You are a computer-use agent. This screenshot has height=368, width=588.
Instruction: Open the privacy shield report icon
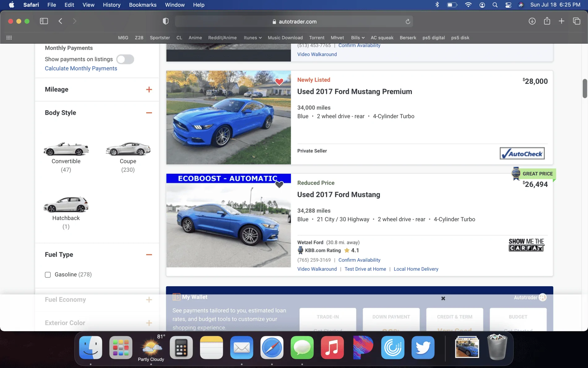(x=166, y=21)
